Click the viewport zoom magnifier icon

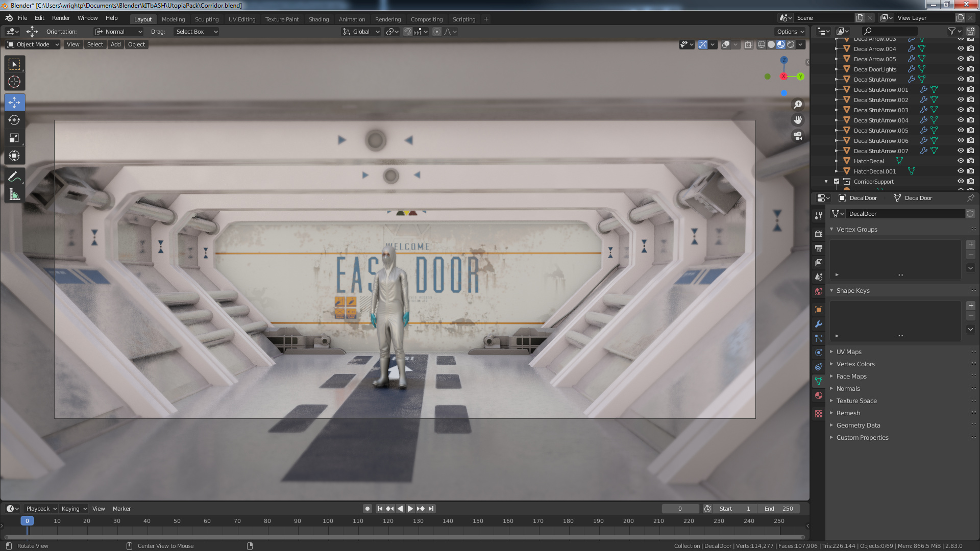pos(798,105)
